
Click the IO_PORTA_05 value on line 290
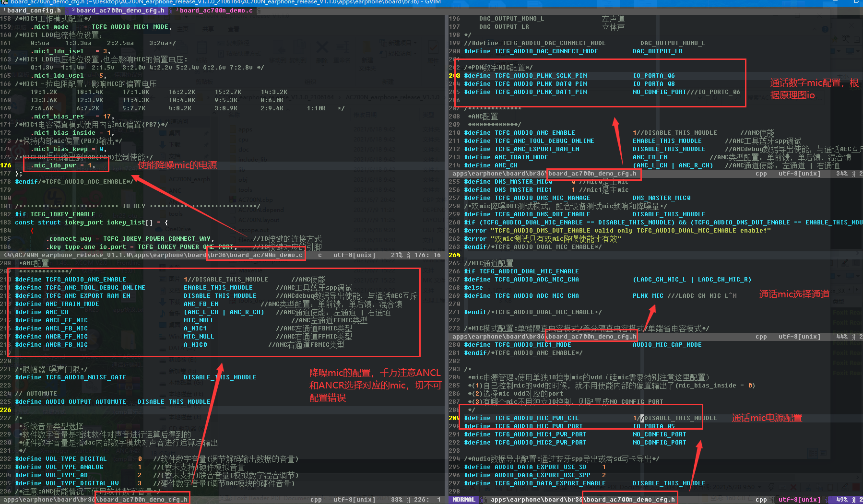(653, 426)
